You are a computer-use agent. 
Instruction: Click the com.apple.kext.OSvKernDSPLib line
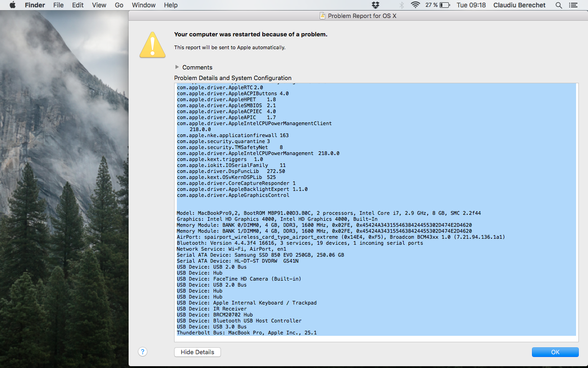226,177
